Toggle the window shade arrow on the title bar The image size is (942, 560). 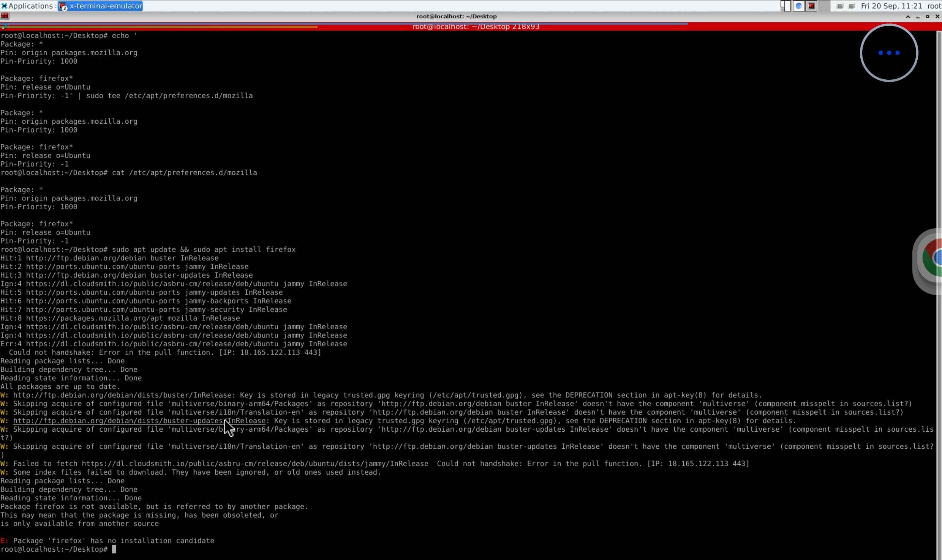click(908, 17)
